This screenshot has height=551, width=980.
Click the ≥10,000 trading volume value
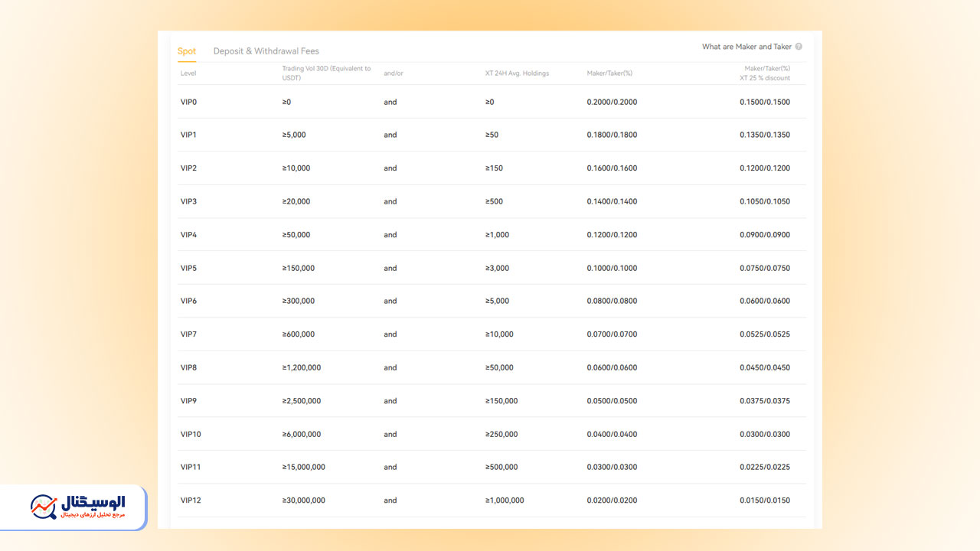[296, 168]
